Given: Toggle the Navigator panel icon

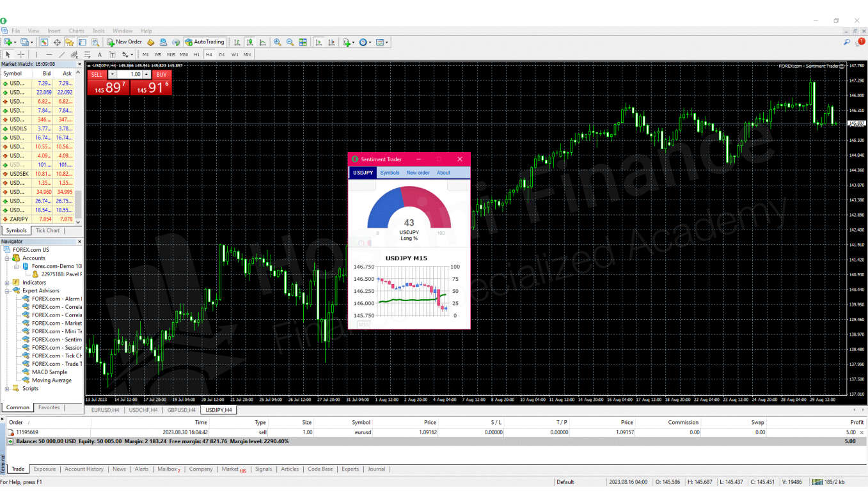Looking at the screenshot, I should (x=69, y=42).
